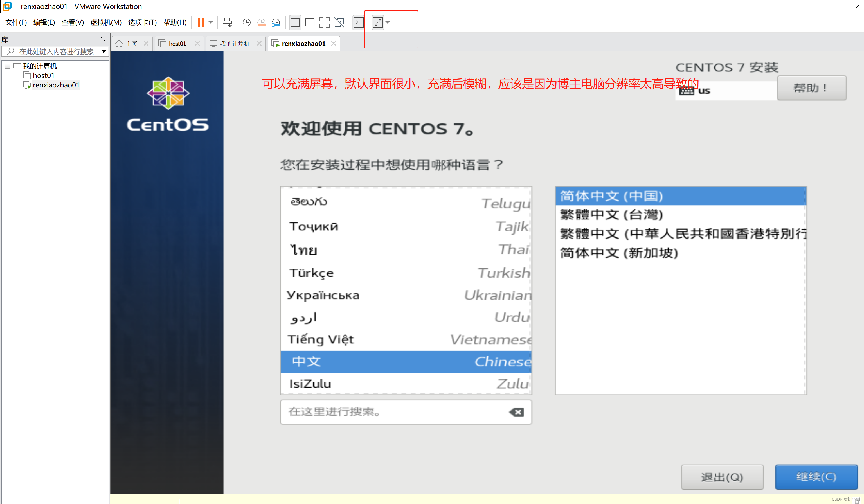Take a snapshot of this virtual machine
864x504 pixels.
(x=246, y=22)
